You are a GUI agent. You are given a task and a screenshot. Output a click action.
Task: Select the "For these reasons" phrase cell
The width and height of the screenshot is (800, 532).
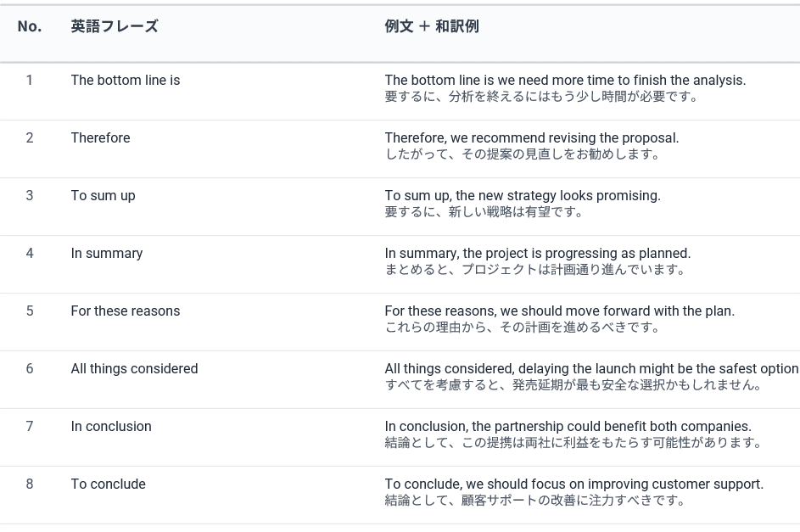click(x=126, y=311)
